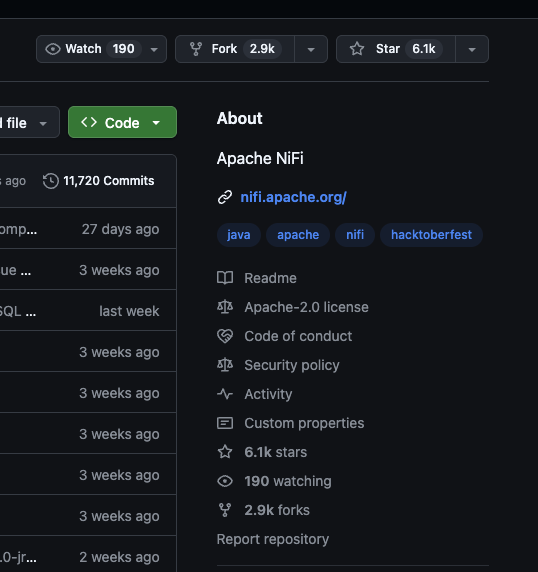This screenshot has width=538, height=572.
Task: Open the Watch notifications dropdown arrow
Action: coord(154,50)
